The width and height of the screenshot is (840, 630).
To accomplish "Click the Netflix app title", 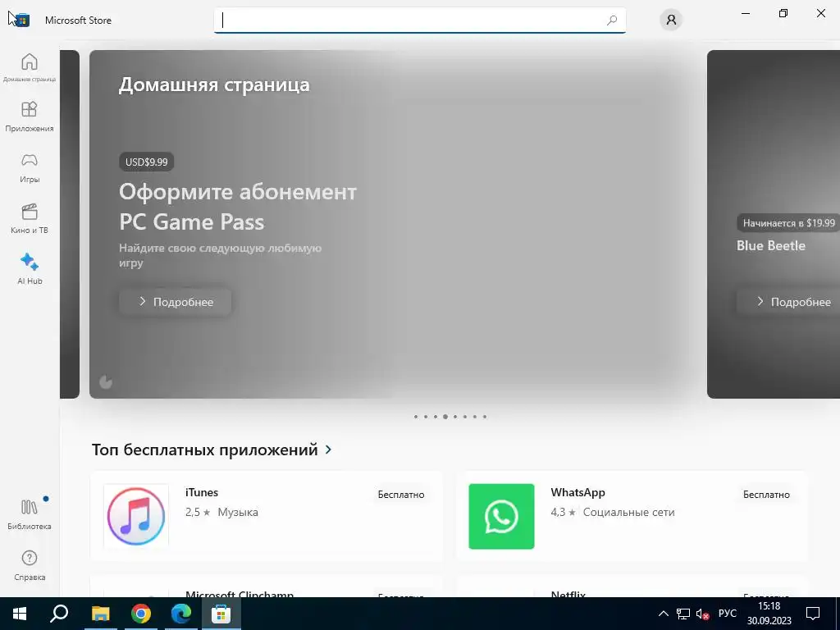I will point(568,594).
